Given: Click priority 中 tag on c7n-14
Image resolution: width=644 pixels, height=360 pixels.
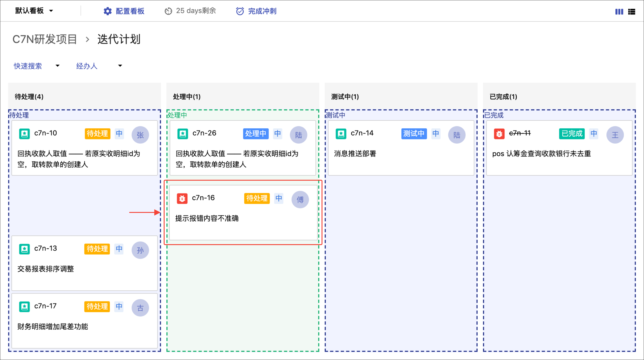Looking at the screenshot, I should [436, 133].
